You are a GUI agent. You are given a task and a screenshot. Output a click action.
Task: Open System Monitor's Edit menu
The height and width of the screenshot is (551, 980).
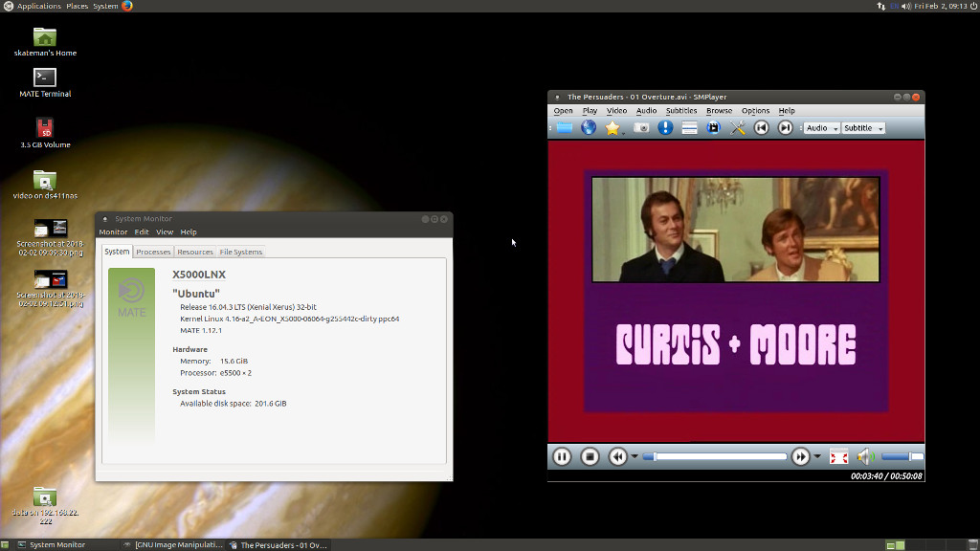pyautogui.click(x=142, y=231)
